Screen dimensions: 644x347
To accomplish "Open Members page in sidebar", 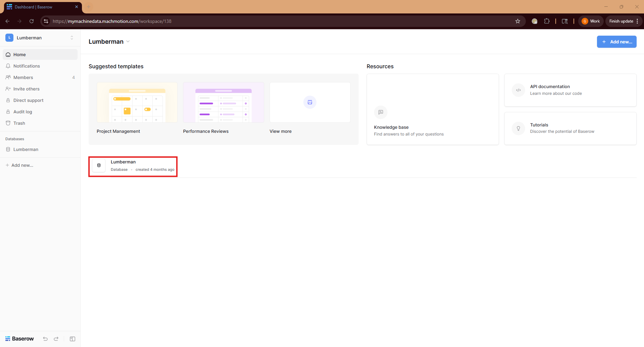I will click(40, 77).
